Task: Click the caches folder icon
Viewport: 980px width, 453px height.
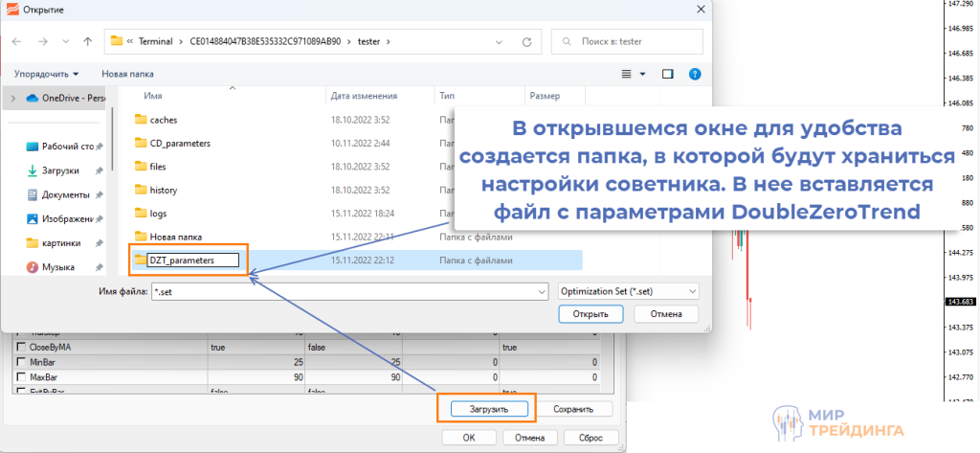Action: pos(141,120)
